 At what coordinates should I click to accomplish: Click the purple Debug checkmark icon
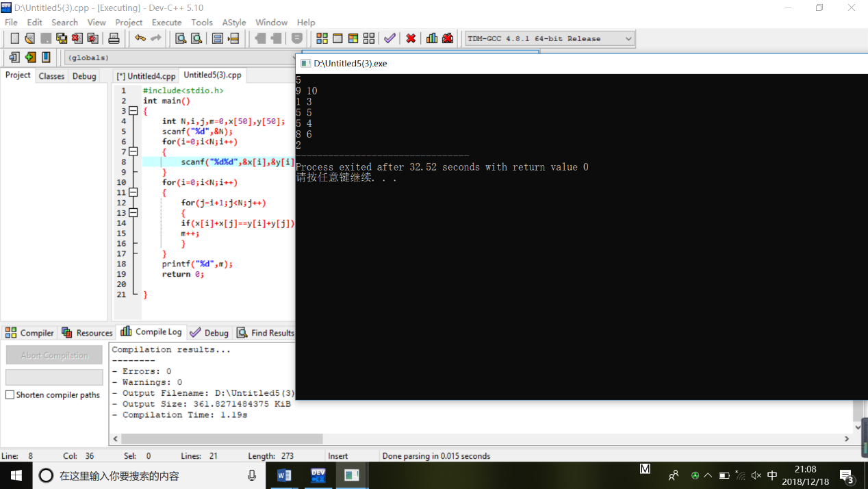390,38
